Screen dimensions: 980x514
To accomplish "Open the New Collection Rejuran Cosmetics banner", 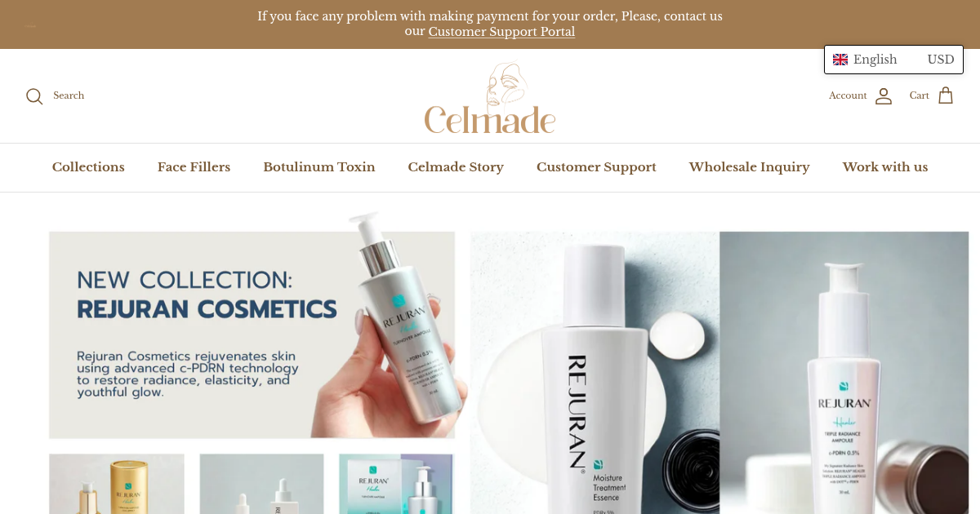I will (252, 335).
